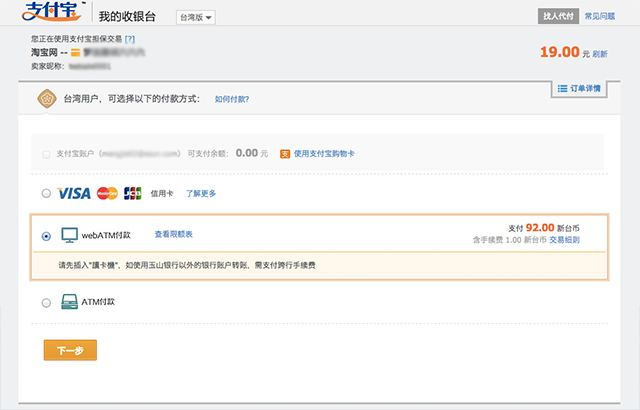
Task: Click the webATM monitor icon
Action: pyautogui.click(x=69, y=235)
